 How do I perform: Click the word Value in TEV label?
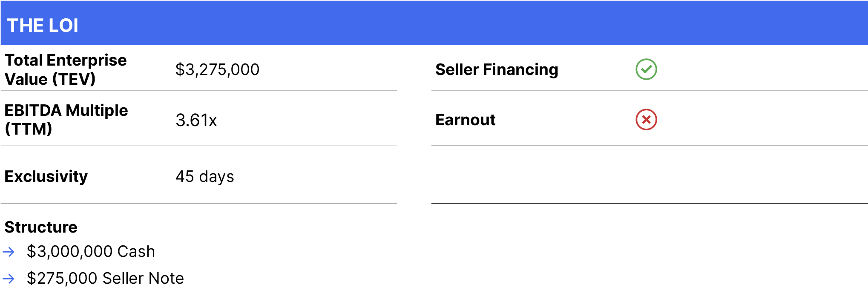26,79
